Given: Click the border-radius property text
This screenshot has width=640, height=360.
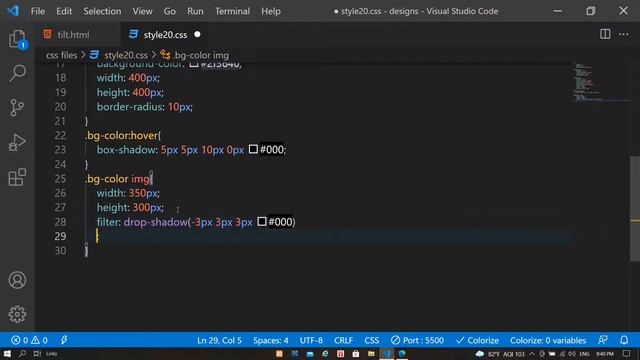Looking at the screenshot, I should pos(129,107).
